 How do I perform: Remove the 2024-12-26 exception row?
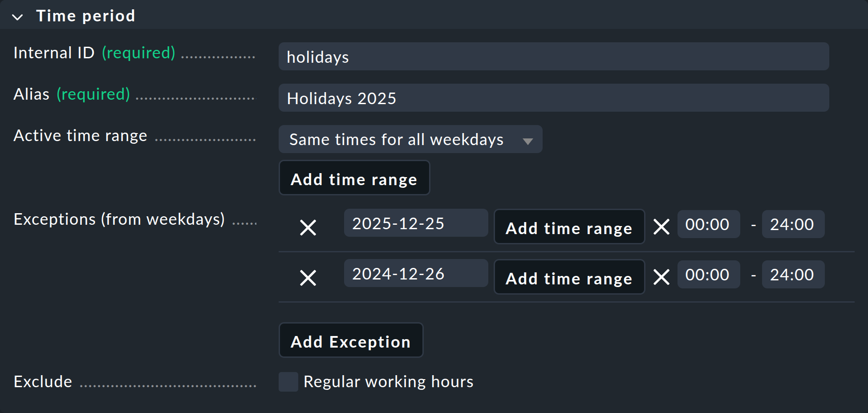pyautogui.click(x=308, y=278)
